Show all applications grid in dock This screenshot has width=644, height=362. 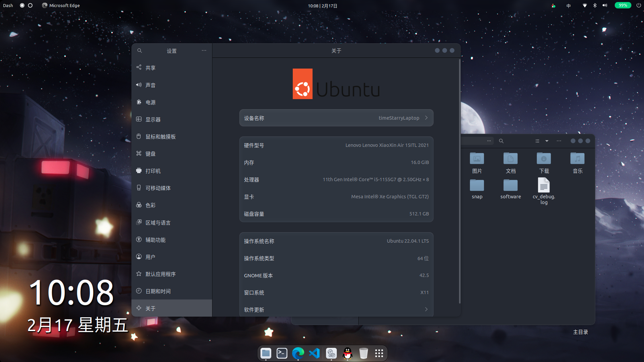click(x=379, y=353)
